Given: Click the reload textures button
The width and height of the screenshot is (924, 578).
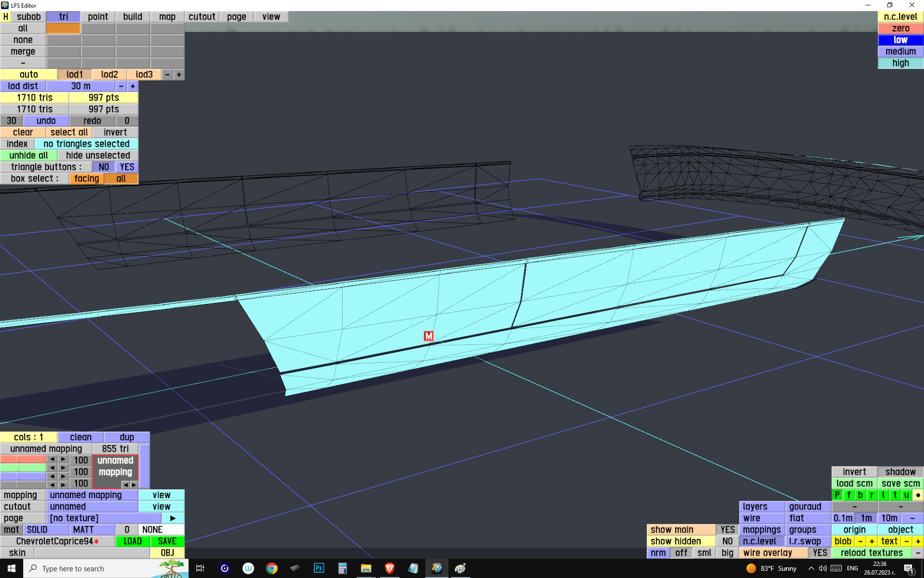Looking at the screenshot, I should [872, 552].
